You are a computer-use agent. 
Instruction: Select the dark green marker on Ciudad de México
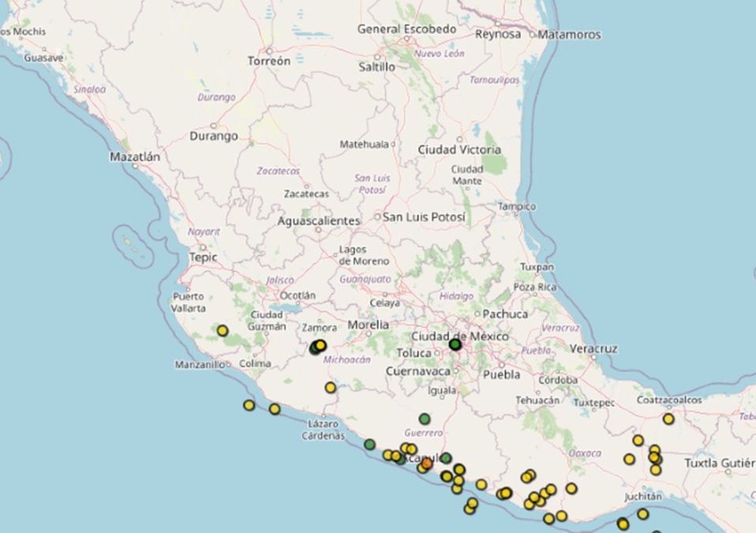pos(455,344)
